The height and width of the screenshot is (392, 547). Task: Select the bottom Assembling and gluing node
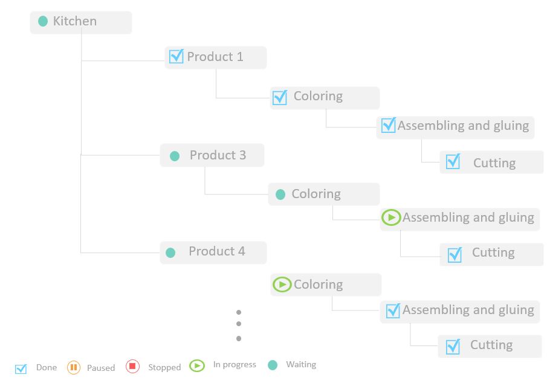(460, 312)
